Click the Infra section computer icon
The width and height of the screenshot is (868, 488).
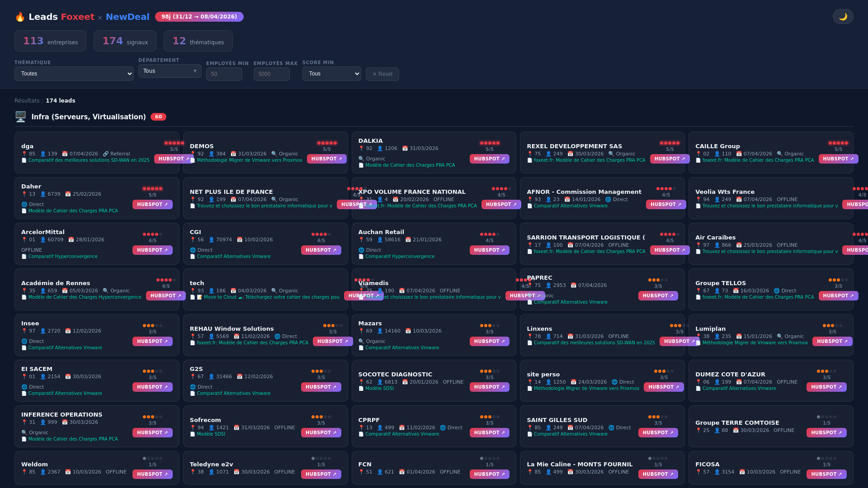coord(21,117)
